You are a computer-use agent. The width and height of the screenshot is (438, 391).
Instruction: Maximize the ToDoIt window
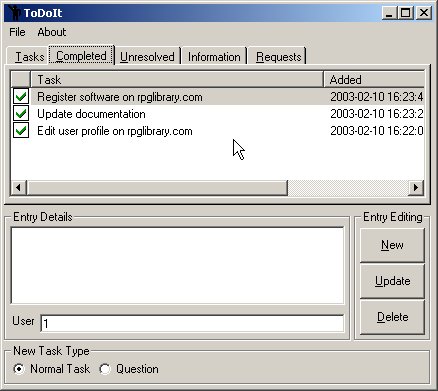[x=405, y=13]
